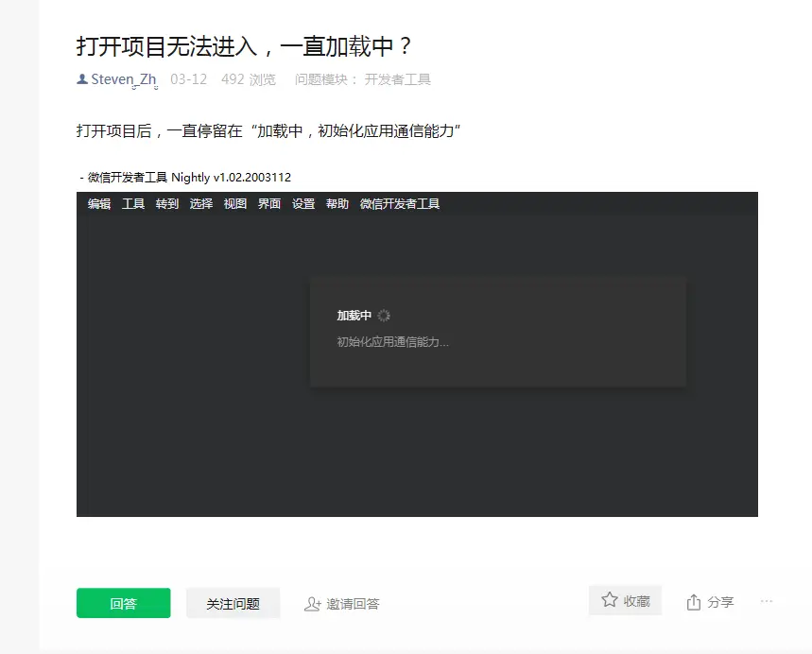Click the 邀请回答 link
The width and height of the screenshot is (812, 654).
coord(342,604)
